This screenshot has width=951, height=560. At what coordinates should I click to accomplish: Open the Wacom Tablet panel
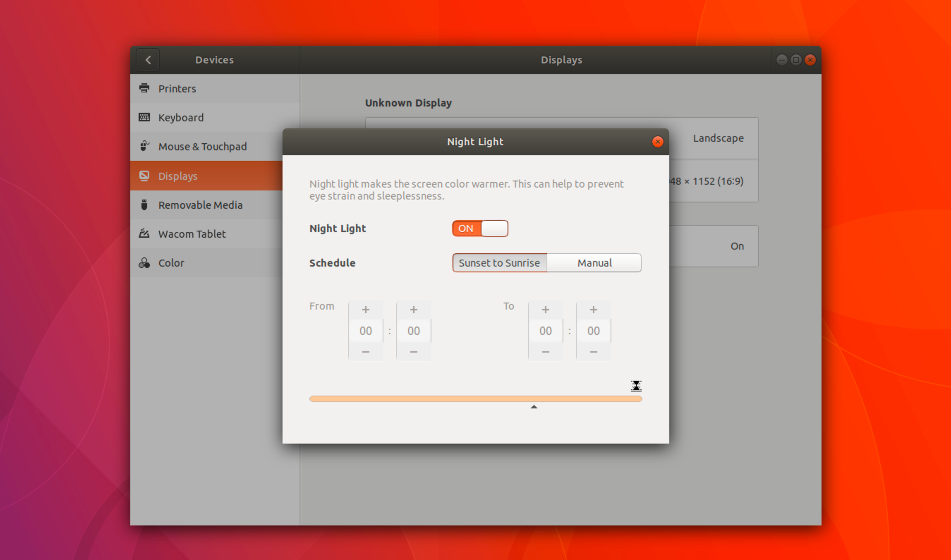click(x=192, y=234)
